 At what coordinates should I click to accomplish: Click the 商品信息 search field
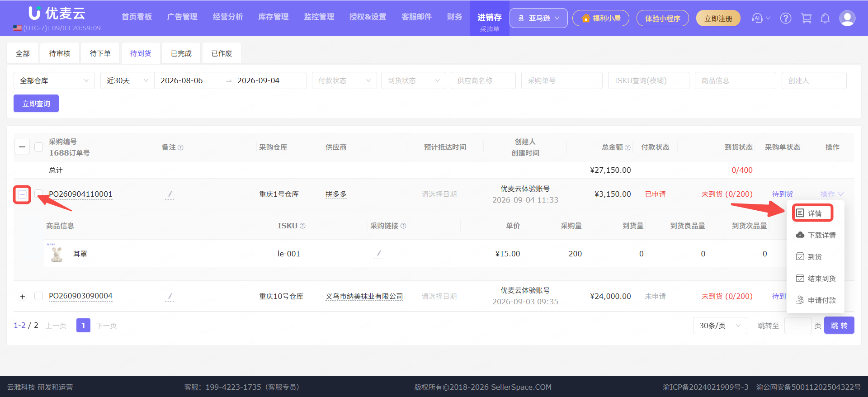click(735, 80)
